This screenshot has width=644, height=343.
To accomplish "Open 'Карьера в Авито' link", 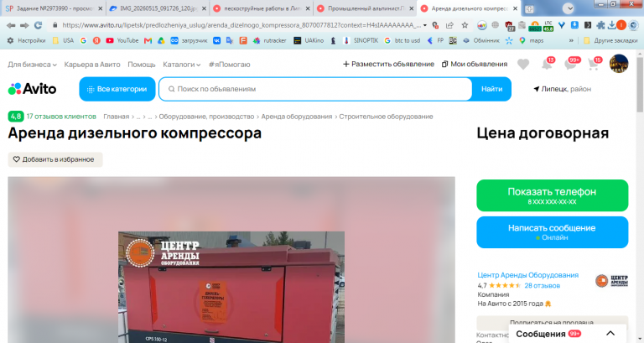I will pos(92,65).
